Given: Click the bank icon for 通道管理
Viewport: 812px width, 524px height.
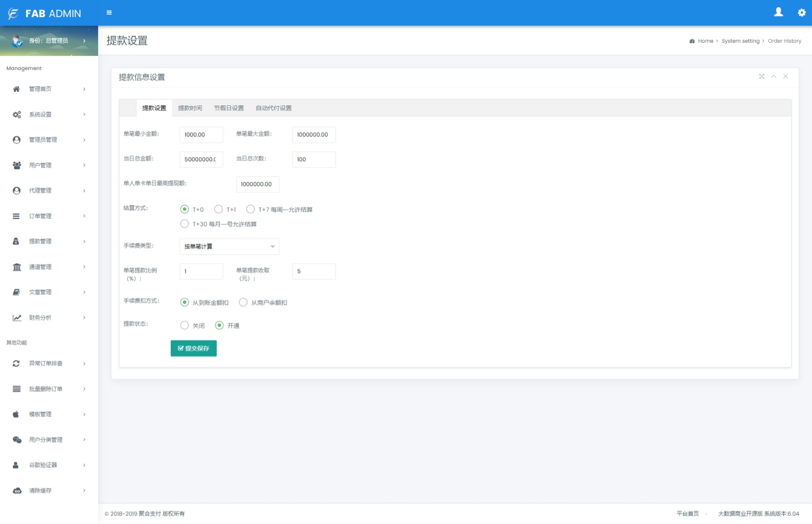Looking at the screenshot, I should pyautogui.click(x=17, y=267).
